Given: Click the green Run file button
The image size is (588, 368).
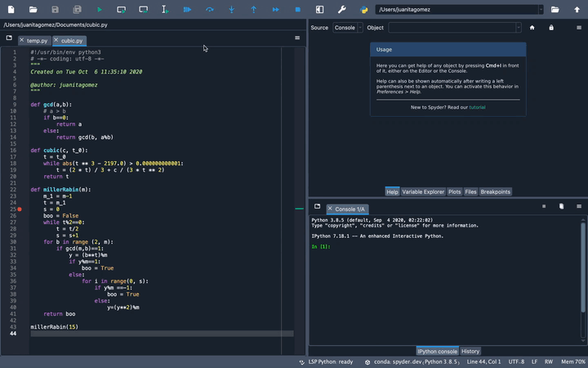Looking at the screenshot, I should 100,9.
